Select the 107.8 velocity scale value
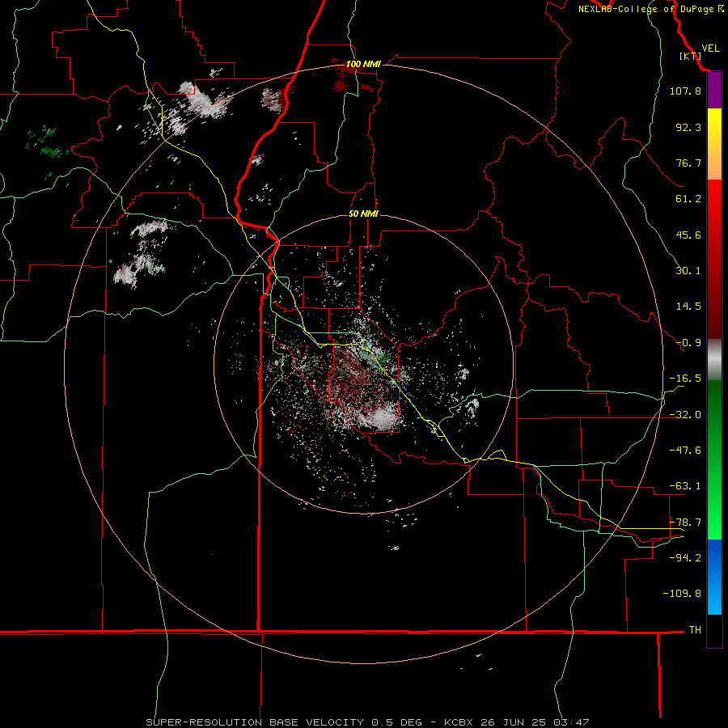Image resolution: width=728 pixels, height=728 pixels. 685,91
